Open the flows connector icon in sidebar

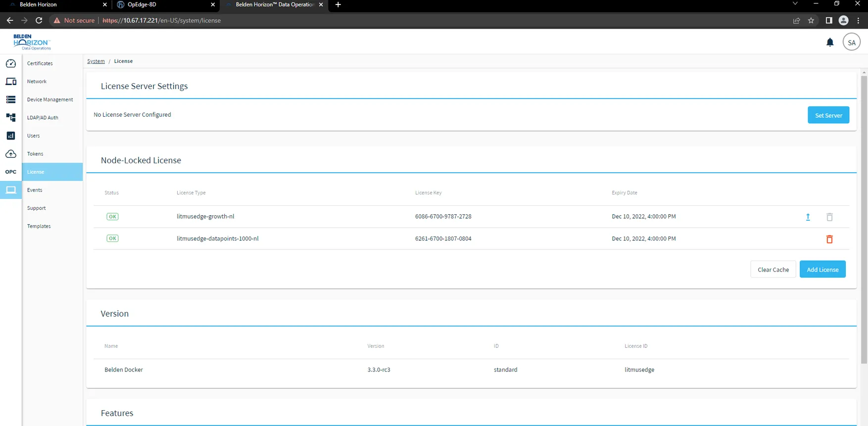[11, 117]
